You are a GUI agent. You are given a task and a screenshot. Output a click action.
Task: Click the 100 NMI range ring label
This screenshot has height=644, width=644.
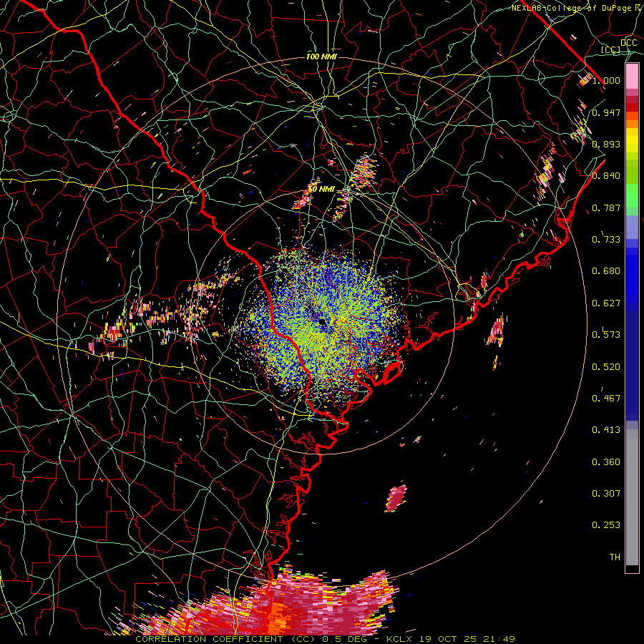(x=321, y=57)
